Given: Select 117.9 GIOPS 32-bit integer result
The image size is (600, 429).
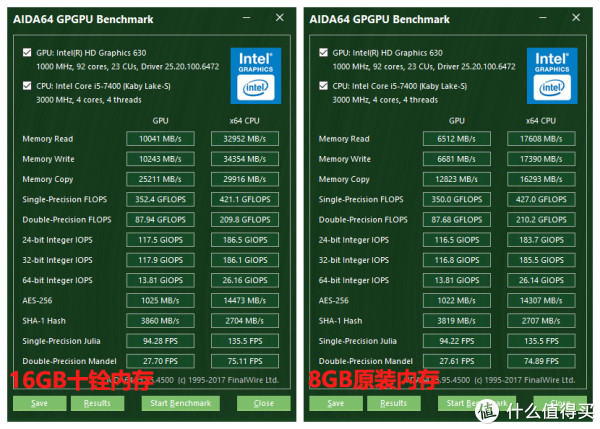Looking at the screenshot, I should coord(160,260).
